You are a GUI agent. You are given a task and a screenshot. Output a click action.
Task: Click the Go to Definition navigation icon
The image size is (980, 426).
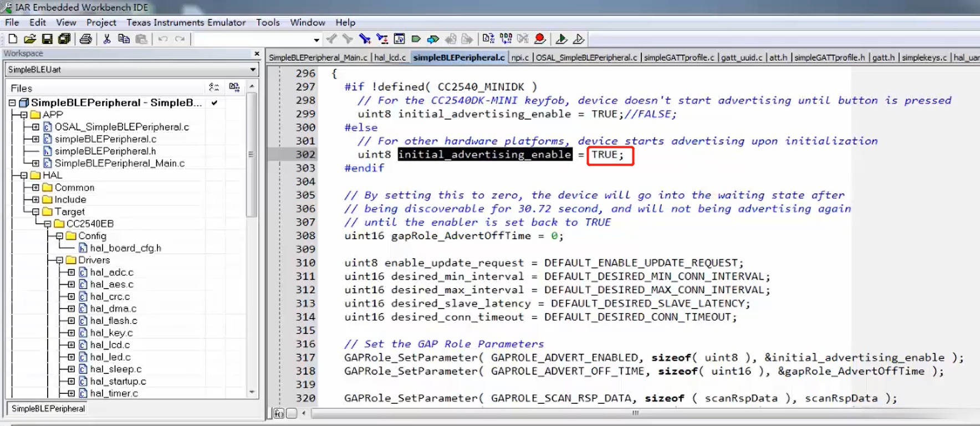[x=399, y=39]
